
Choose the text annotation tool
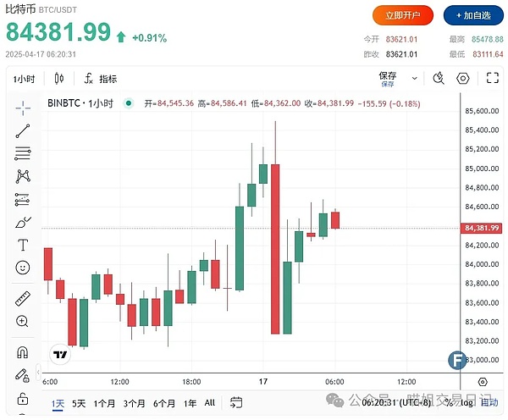23,246
